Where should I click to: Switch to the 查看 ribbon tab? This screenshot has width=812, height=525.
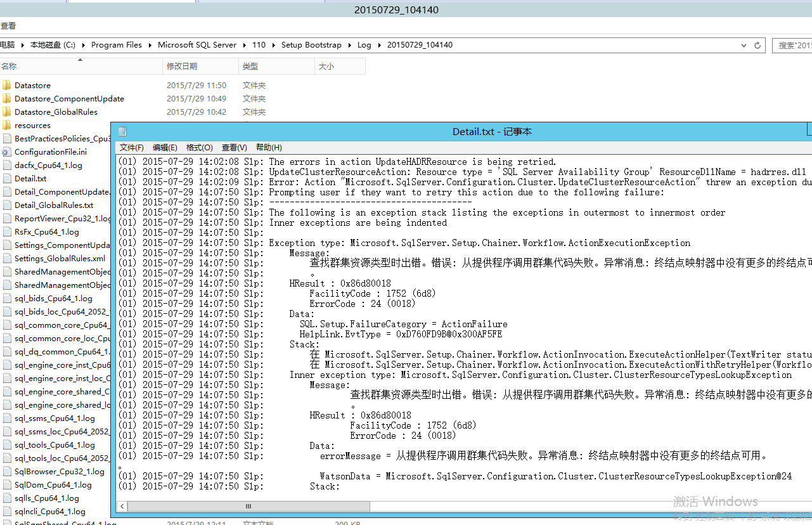(x=8, y=25)
